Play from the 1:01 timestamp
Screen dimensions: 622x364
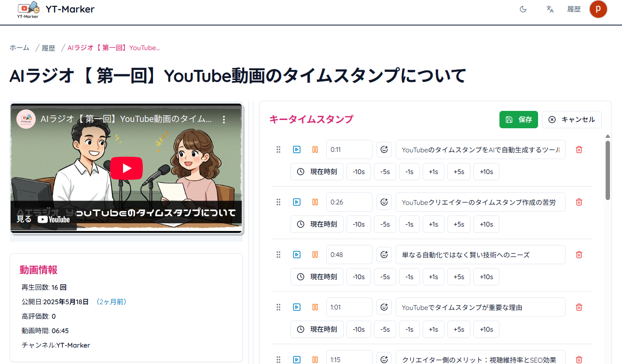(297, 307)
